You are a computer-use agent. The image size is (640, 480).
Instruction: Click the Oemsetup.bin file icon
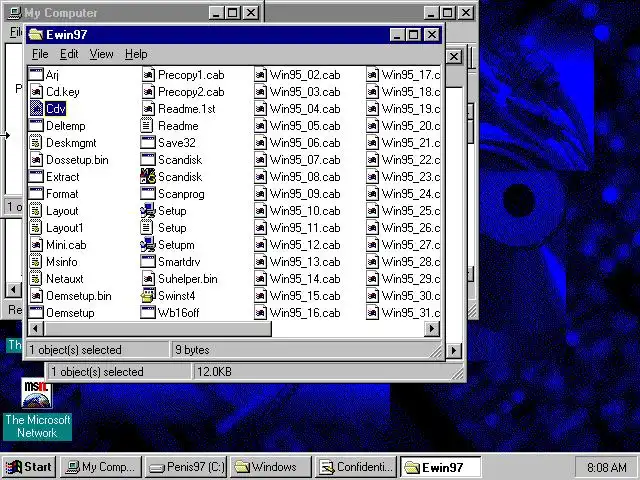click(x=36, y=296)
